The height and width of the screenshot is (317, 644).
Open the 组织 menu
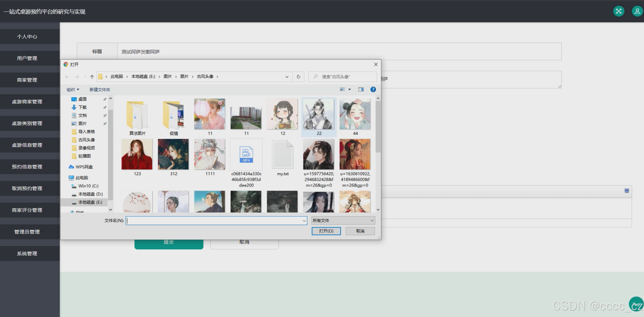tap(73, 89)
